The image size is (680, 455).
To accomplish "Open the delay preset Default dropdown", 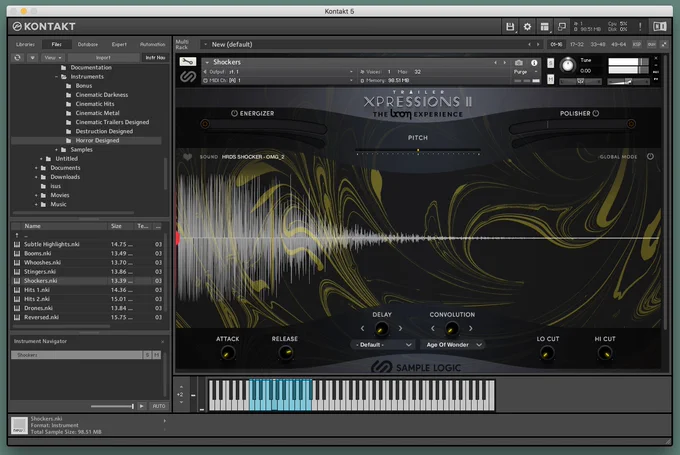I will pos(383,345).
